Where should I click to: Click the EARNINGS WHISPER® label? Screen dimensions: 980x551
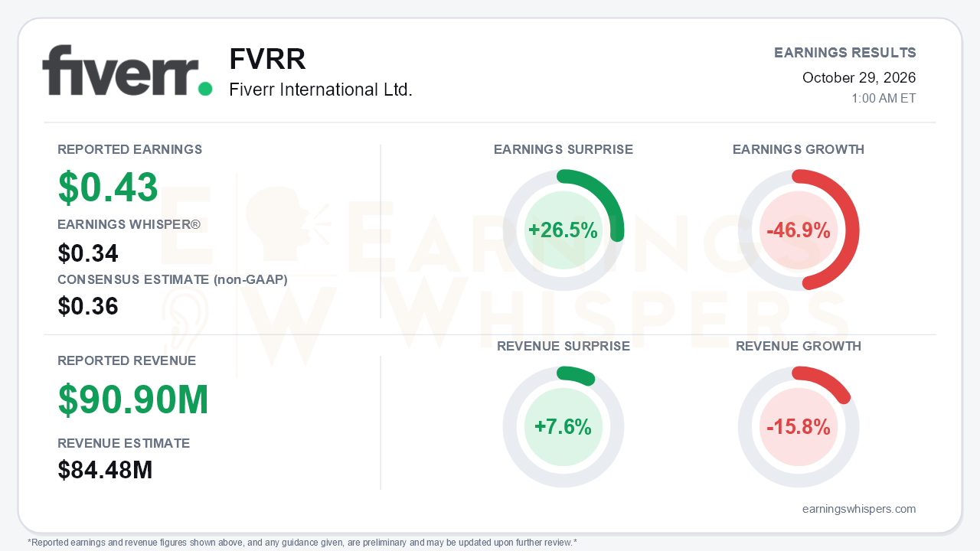129,224
